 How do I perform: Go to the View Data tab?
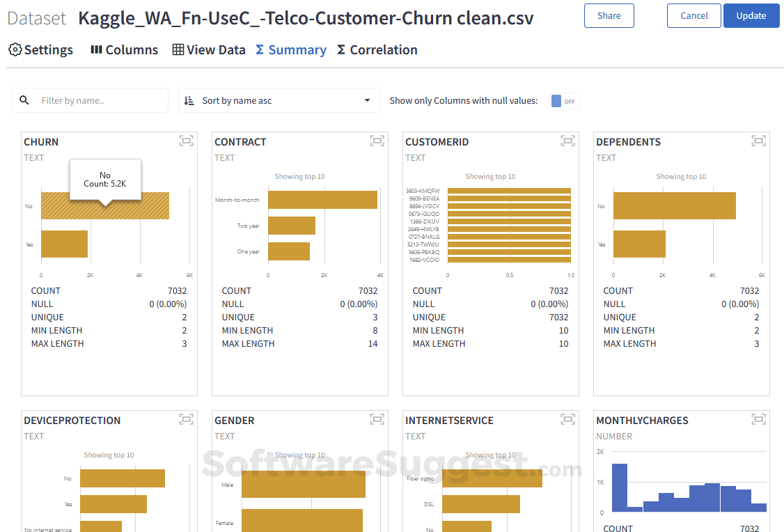[209, 50]
